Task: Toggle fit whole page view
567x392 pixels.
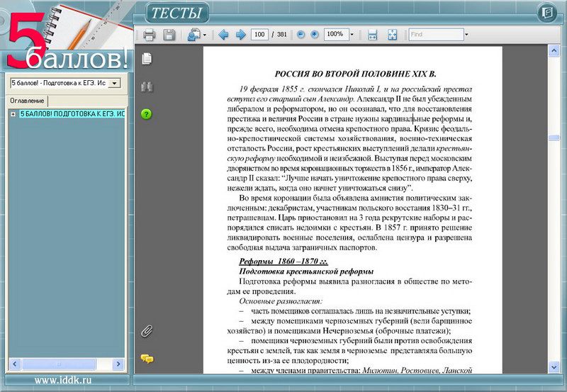Action: [x=392, y=35]
